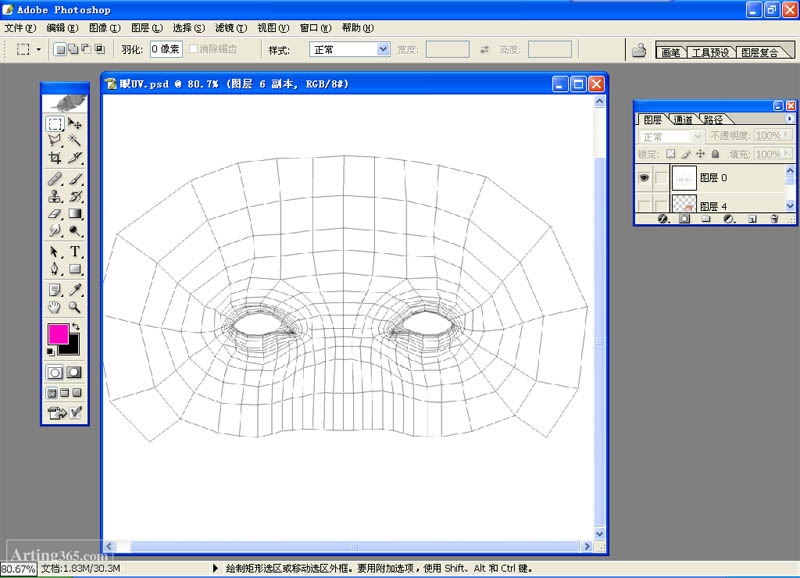Toggle link box for 图层 0
The image size is (800, 578).
(x=661, y=178)
